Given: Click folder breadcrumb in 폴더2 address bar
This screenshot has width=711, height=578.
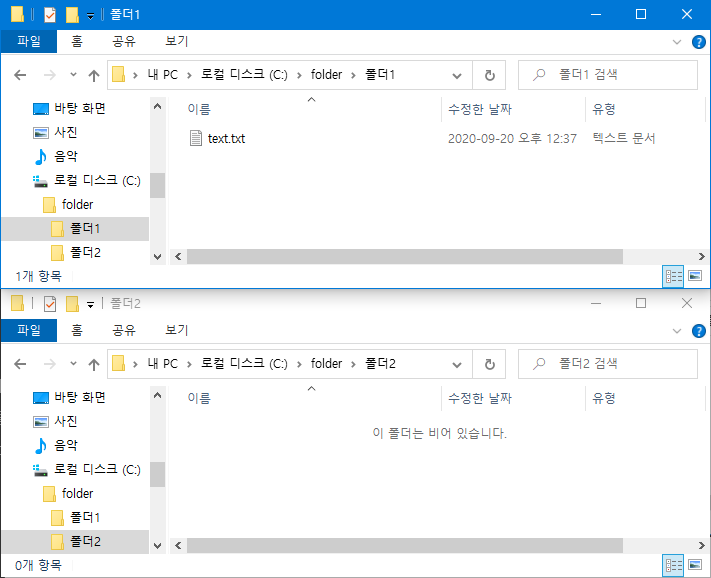Looking at the screenshot, I should point(326,364).
